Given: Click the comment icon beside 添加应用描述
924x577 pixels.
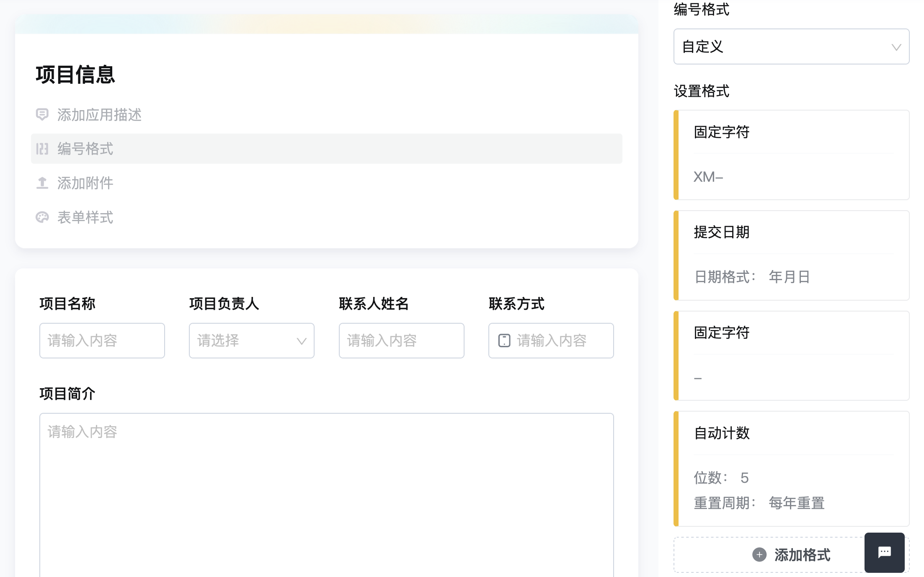Looking at the screenshot, I should [x=42, y=114].
